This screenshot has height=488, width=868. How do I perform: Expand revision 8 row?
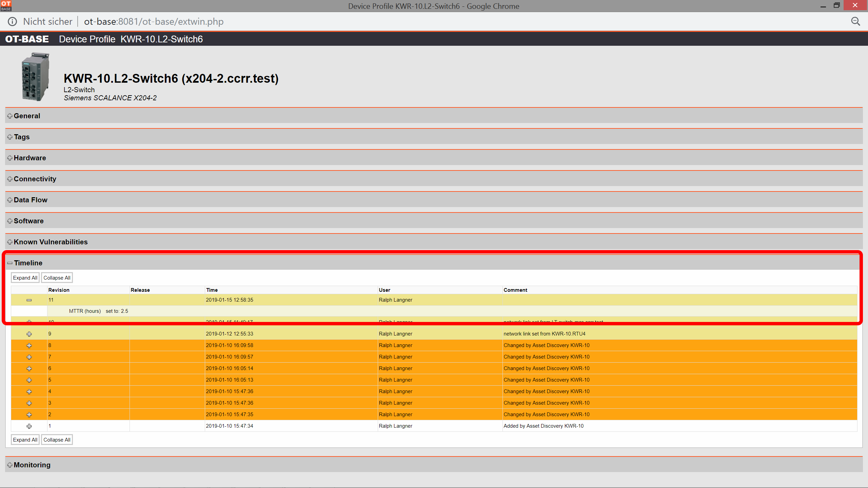click(29, 345)
